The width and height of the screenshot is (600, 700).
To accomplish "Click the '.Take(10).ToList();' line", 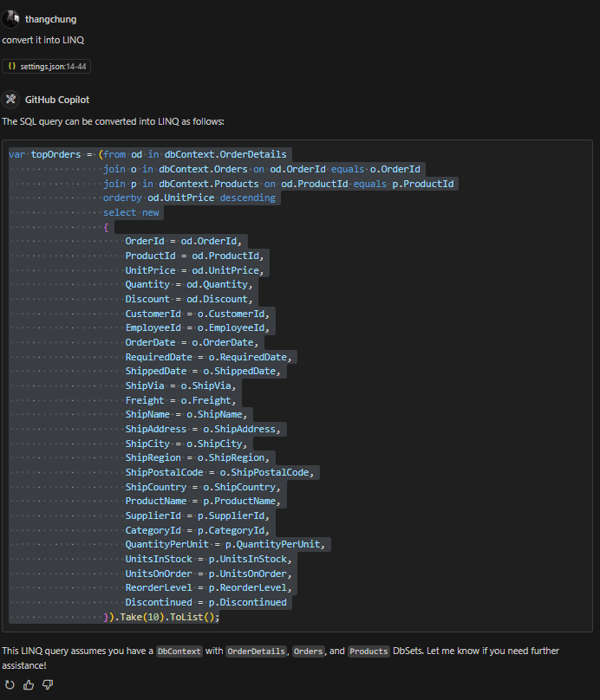I will tap(161, 617).
